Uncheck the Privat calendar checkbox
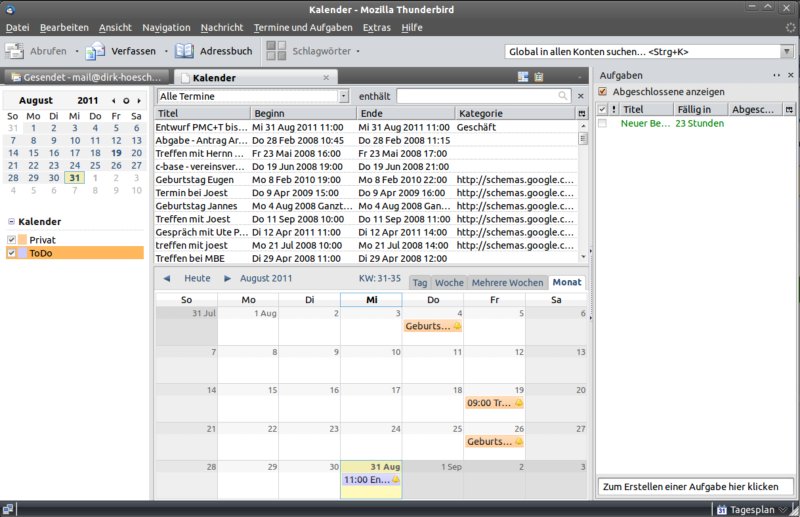This screenshot has width=800, height=517. tap(11, 240)
